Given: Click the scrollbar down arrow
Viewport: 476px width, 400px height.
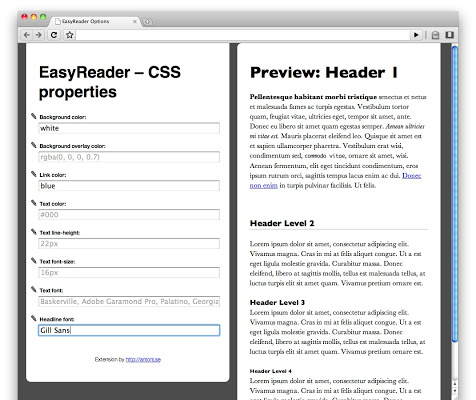Looking at the screenshot, I should (455, 390).
